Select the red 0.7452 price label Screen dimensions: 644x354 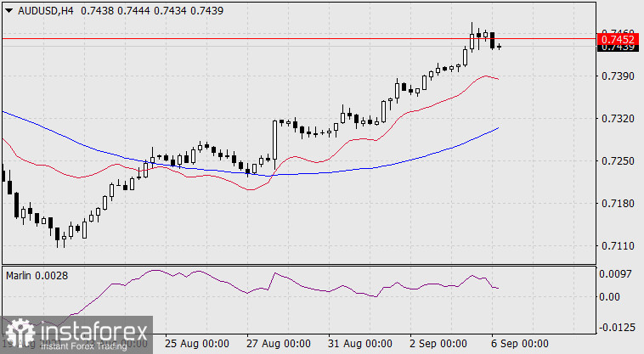(615, 38)
